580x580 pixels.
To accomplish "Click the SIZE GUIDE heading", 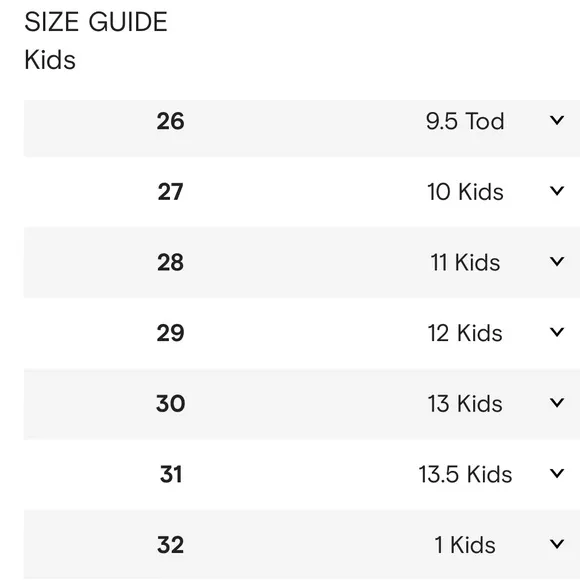I will click(x=96, y=22).
